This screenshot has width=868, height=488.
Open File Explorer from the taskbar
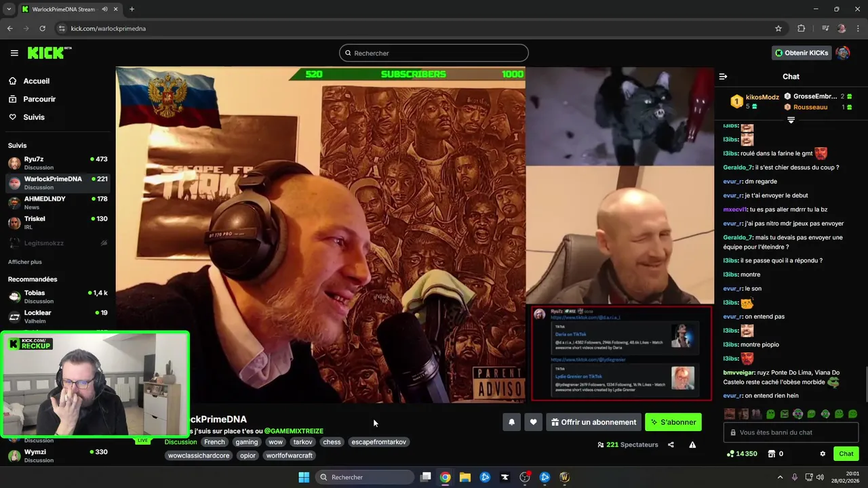(465, 477)
